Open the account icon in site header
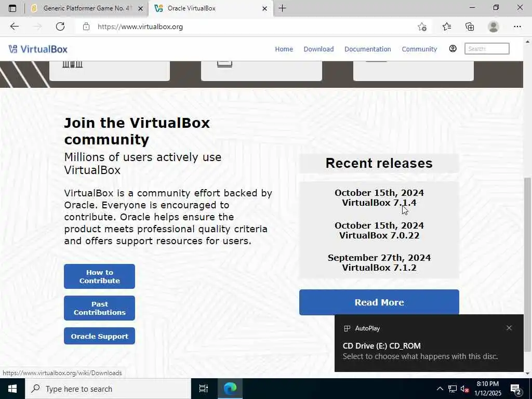Viewport: 532px width, 399px height. (453, 49)
